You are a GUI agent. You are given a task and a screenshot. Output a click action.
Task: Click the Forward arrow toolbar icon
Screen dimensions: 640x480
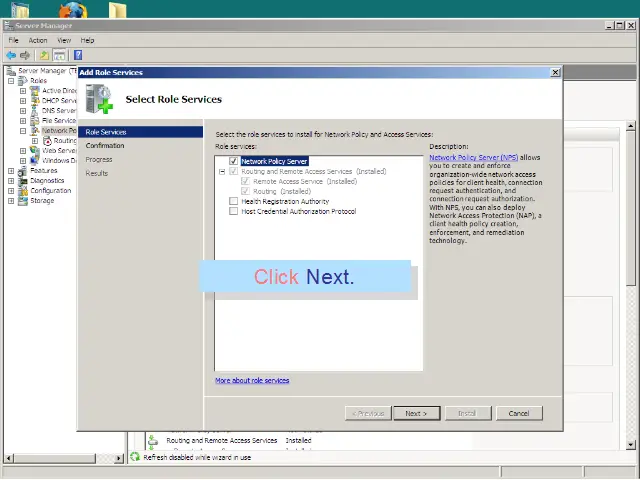coord(25,55)
